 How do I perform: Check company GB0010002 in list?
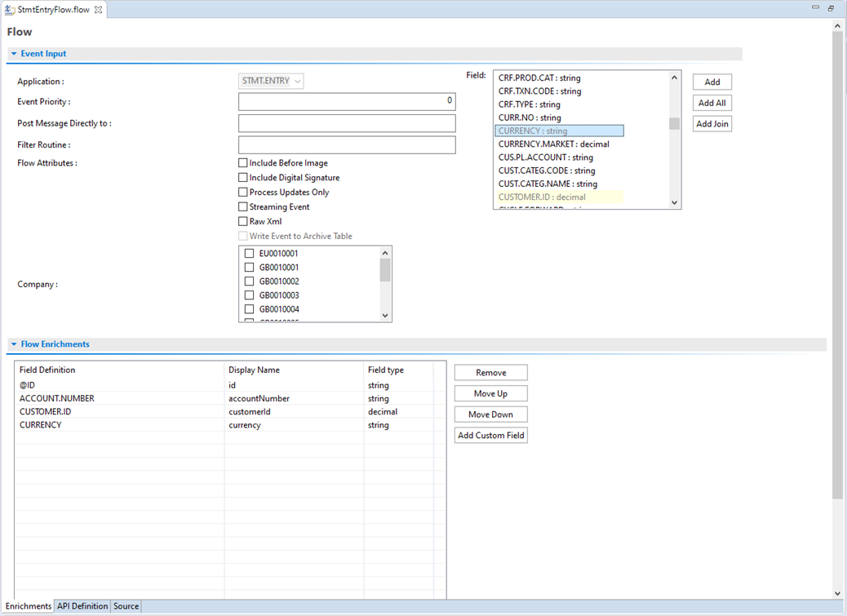click(x=250, y=281)
